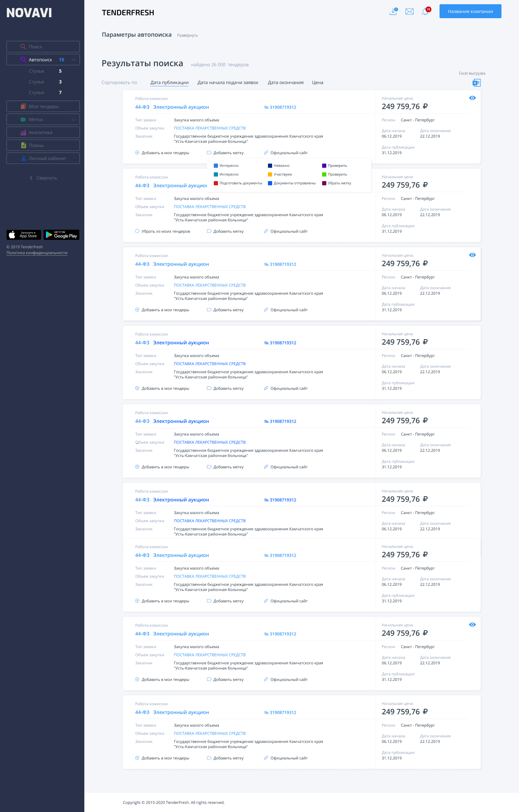Click the Личный кабинет user icon
Image resolution: width=519 pixels, height=812 pixels.
click(x=24, y=158)
